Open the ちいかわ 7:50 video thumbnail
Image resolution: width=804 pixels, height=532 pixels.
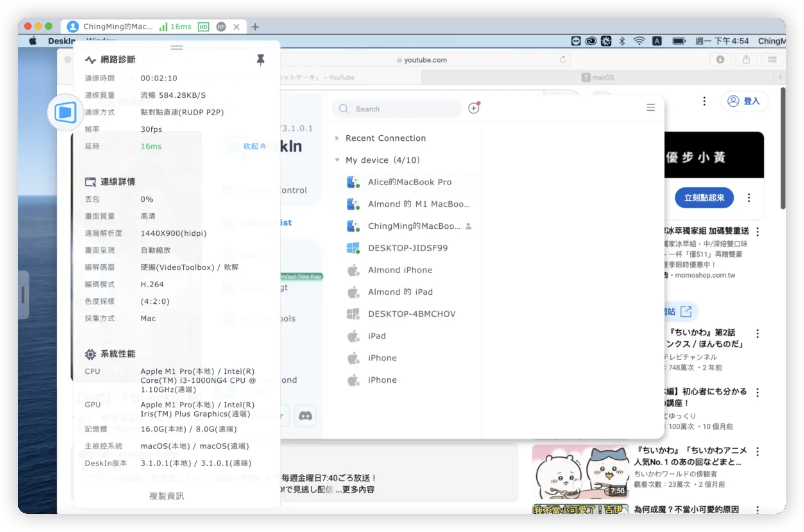581,472
